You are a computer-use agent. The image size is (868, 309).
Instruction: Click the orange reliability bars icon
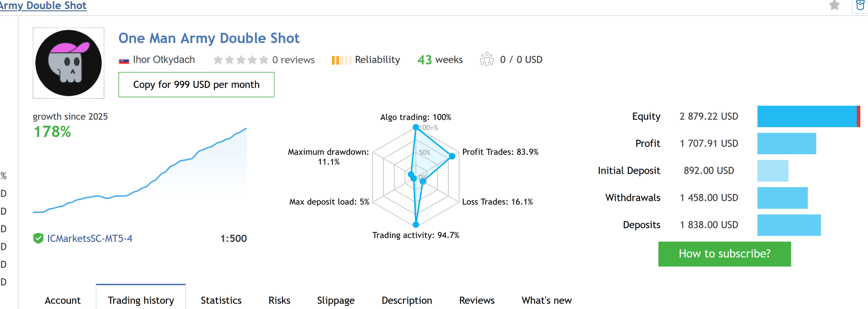341,60
